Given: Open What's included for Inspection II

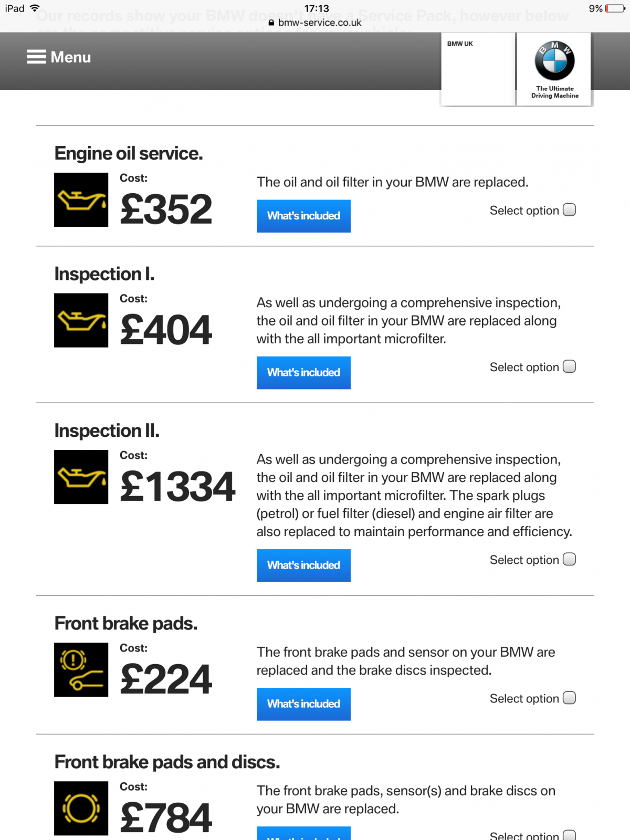Looking at the screenshot, I should click(303, 565).
